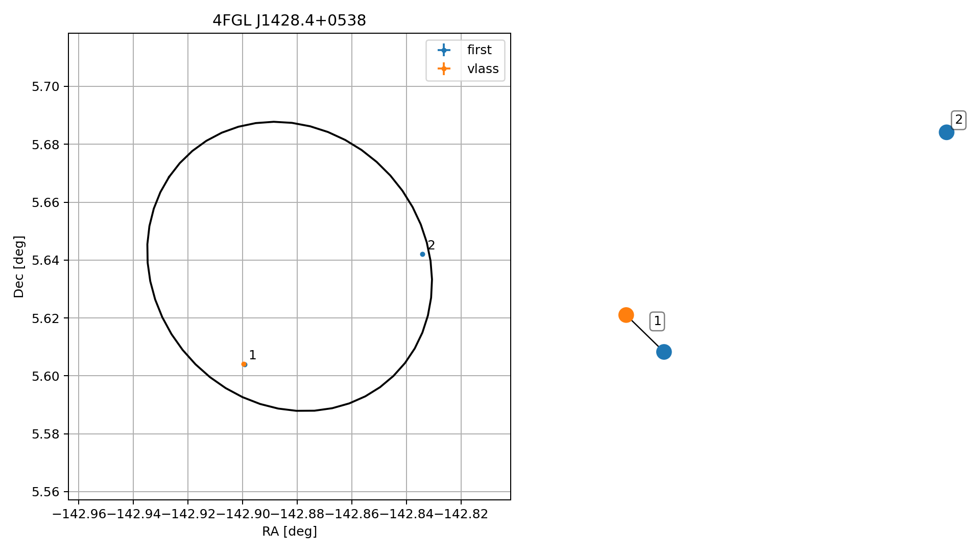Click the x-axis tick label −142.96
The height and width of the screenshot is (552, 980).
[x=78, y=514]
